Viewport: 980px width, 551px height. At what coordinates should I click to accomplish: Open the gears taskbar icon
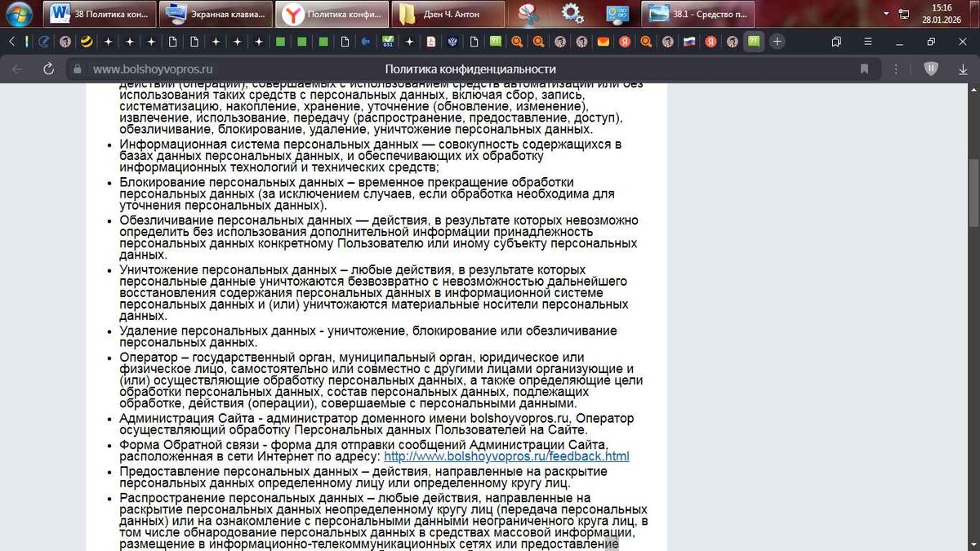pos(572,13)
